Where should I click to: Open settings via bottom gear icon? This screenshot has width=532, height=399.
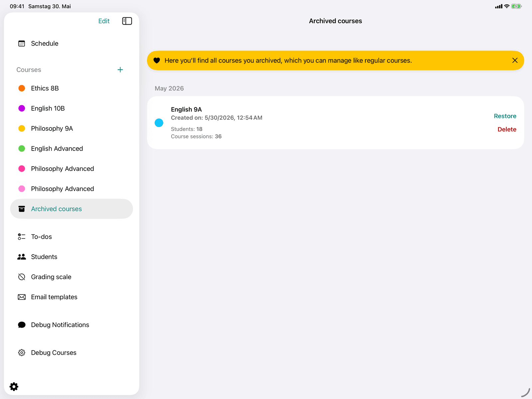14,386
